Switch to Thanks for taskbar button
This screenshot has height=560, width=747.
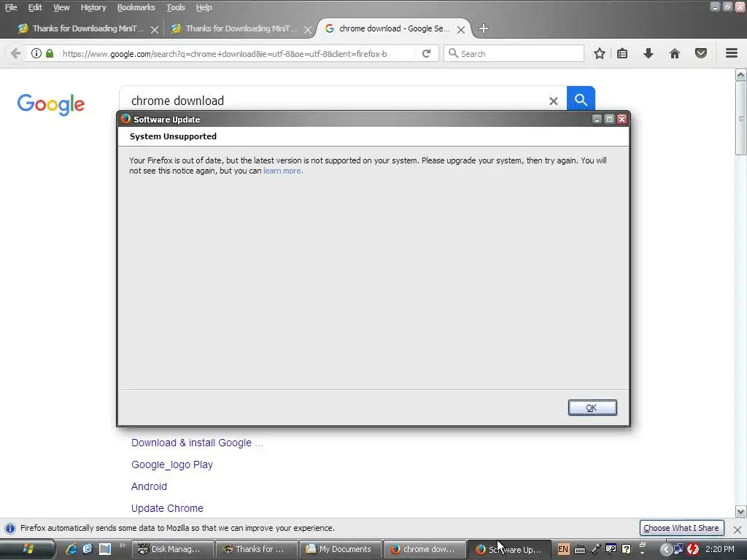257,549
